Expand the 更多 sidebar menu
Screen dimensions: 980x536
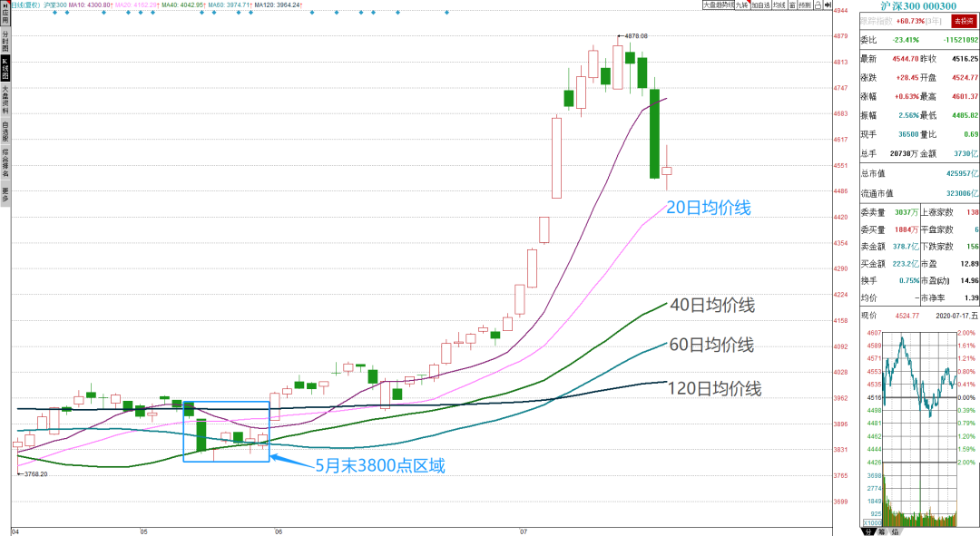pyautogui.click(x=5, y=194)
